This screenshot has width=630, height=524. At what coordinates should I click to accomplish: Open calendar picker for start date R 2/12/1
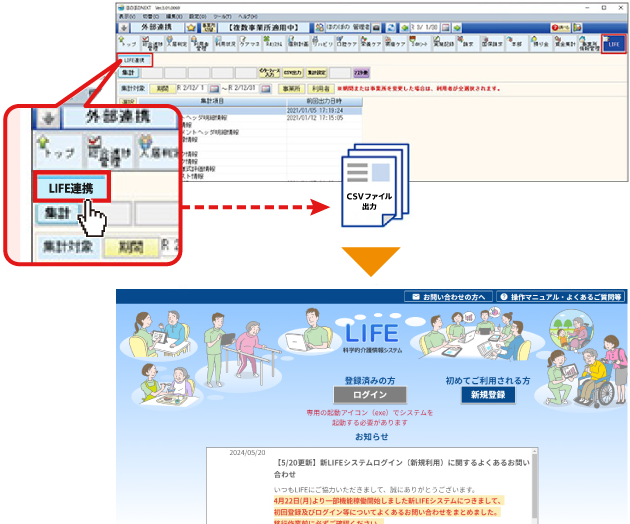[x=214, y=88]
